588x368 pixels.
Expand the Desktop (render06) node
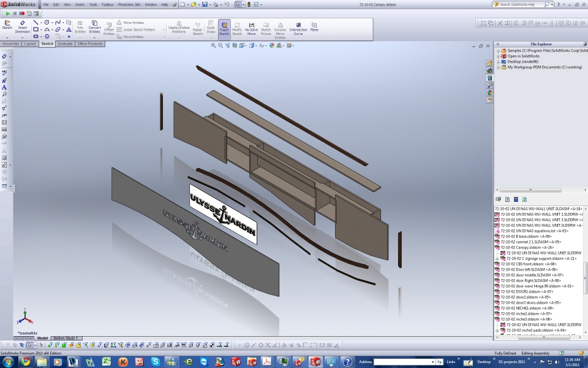click(498, 62)
